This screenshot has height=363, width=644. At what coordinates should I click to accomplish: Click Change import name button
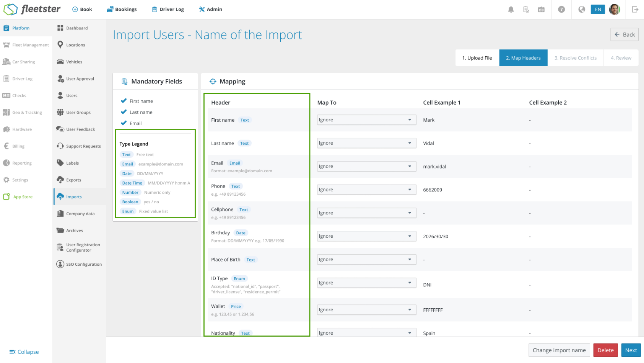click(x=559, y=350)
